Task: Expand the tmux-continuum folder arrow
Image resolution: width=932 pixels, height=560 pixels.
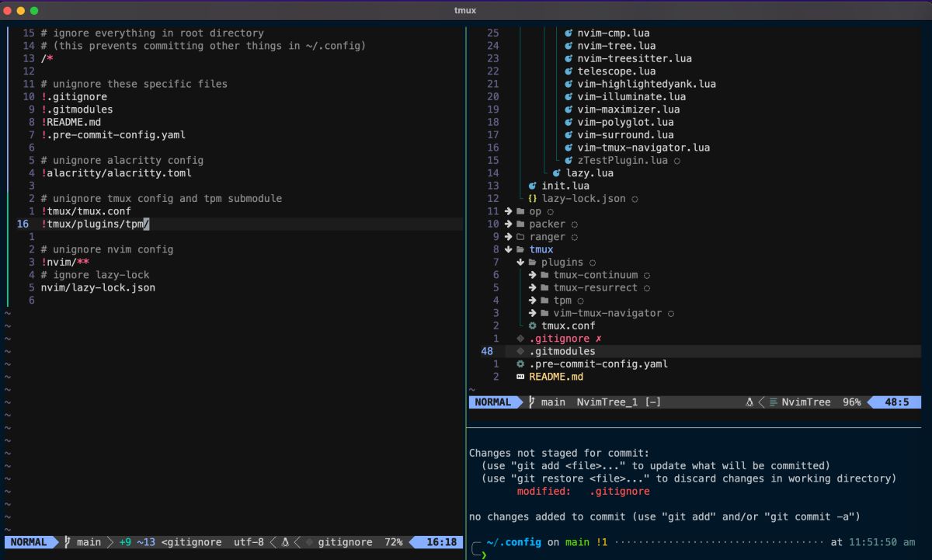Action: 533,275
